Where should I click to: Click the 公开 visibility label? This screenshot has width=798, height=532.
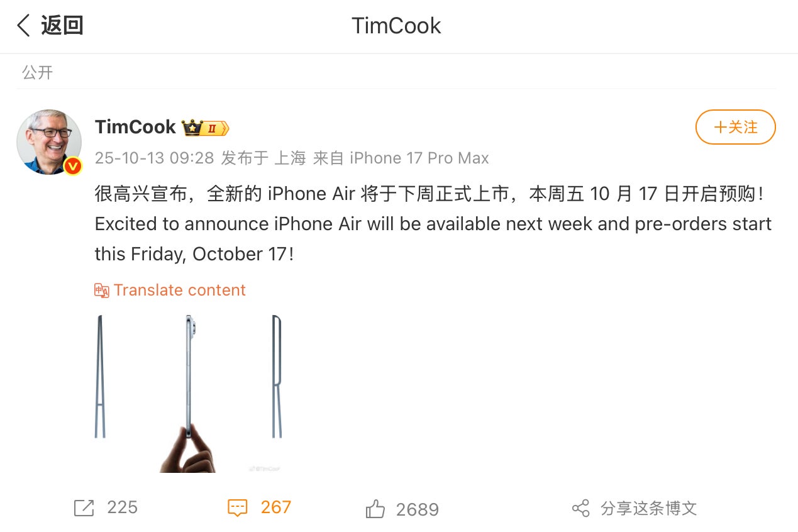pyautogui.click(x=38, y=72)
